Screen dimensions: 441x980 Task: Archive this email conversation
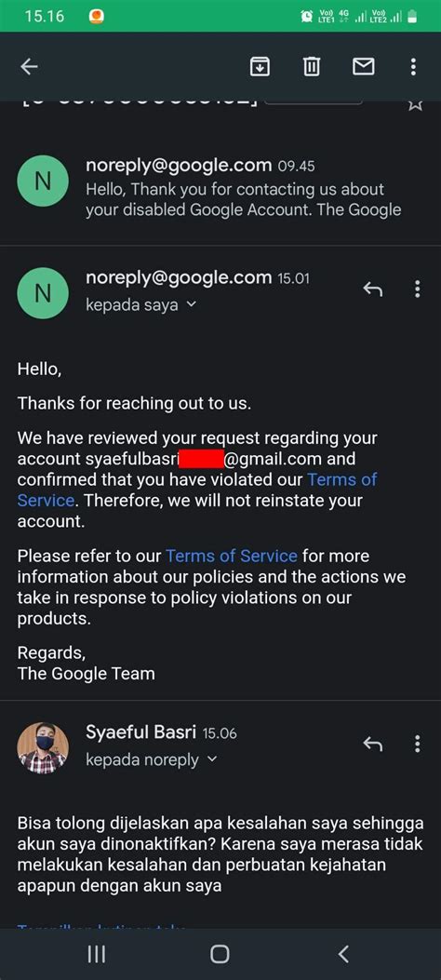coord(260,66)
